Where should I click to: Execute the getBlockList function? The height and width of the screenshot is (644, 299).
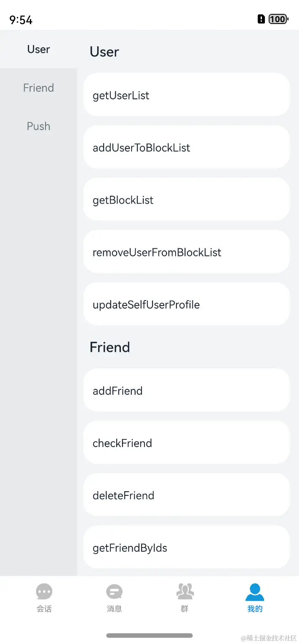(x=187, y=199)
